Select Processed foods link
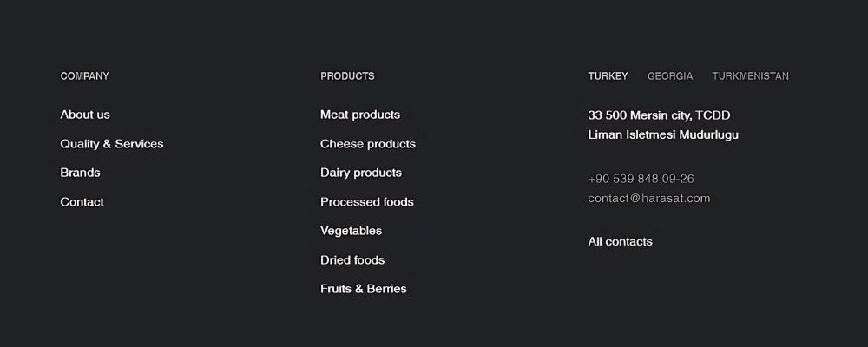The image size is (868, 347). (367, 202)
